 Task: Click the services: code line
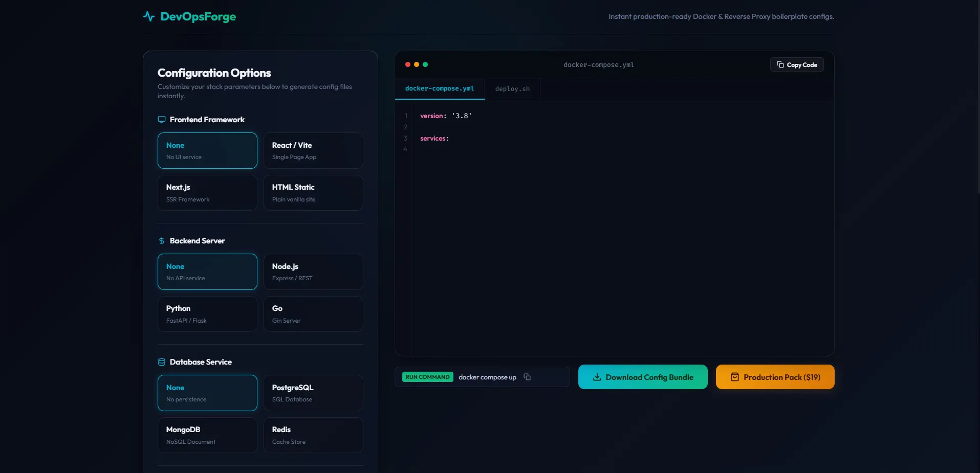(434, 139)
